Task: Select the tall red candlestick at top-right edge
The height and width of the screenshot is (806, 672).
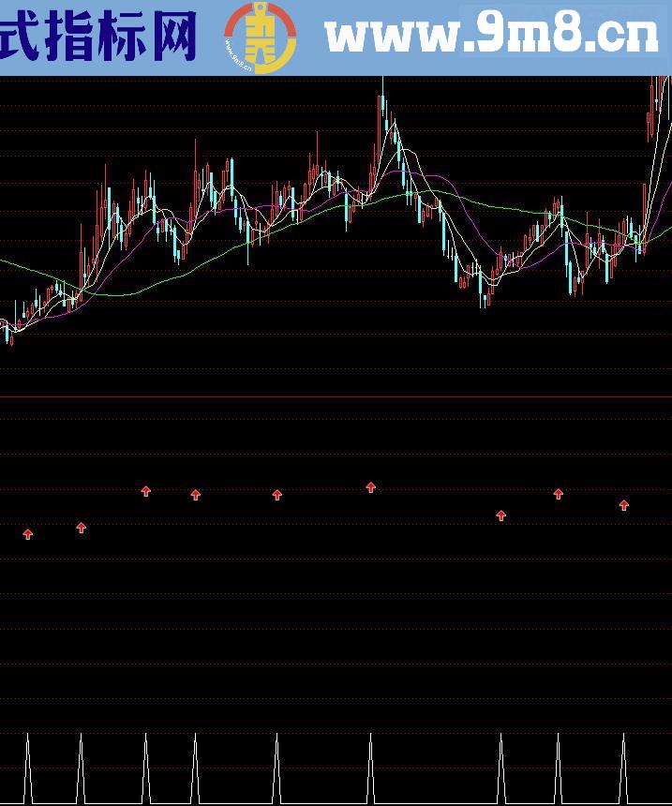Action: click(651, 108)
